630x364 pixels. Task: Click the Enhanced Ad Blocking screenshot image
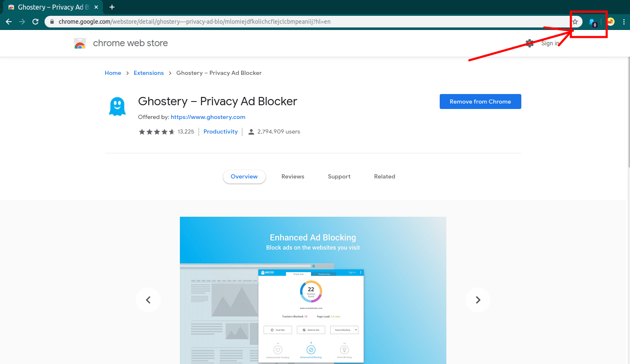[313, 290]
